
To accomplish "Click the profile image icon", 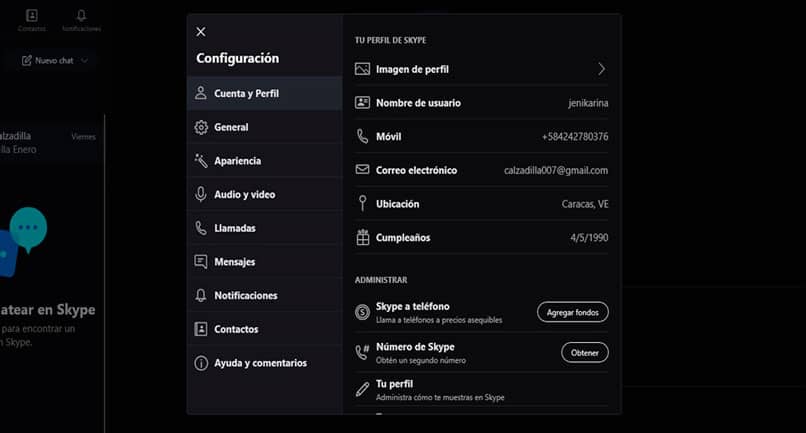I will coord(362,69).
